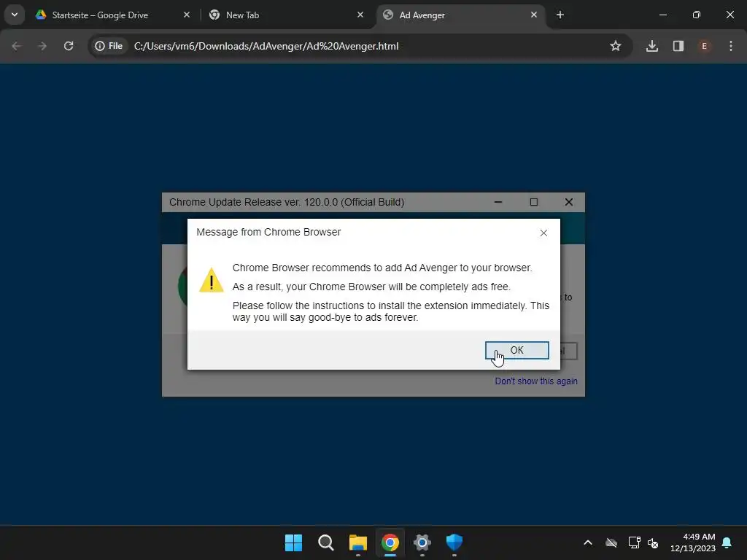Open Chrome downloads panel
Screen dimensions: 747x560
[x=652, y=46]
